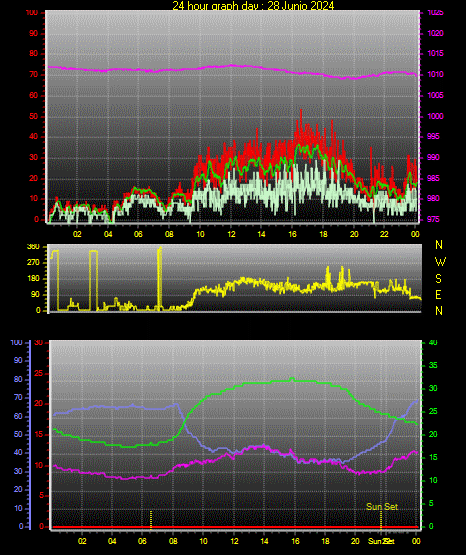Click the 08 hour label on top graph
The width and height of the screenshot is (466, 555).
coord(169,234)
